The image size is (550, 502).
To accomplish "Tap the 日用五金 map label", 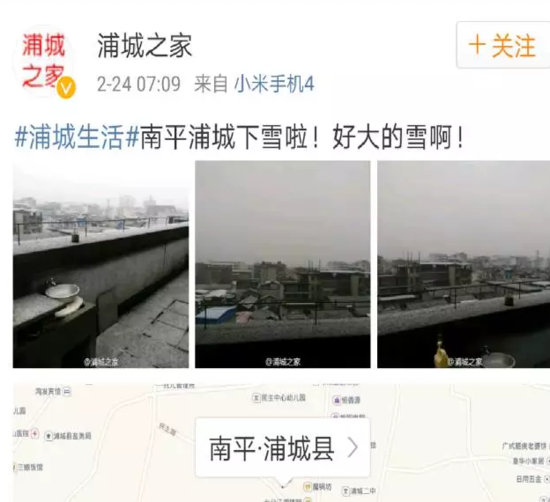I will pyautogui.click(x=529, y=479).
